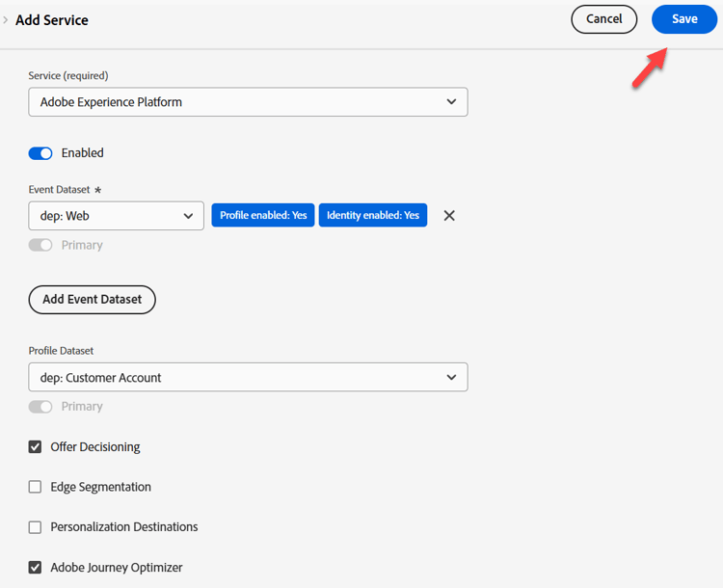Click the Save button
The height and width of the screenshot is (588, 723).
684,19
